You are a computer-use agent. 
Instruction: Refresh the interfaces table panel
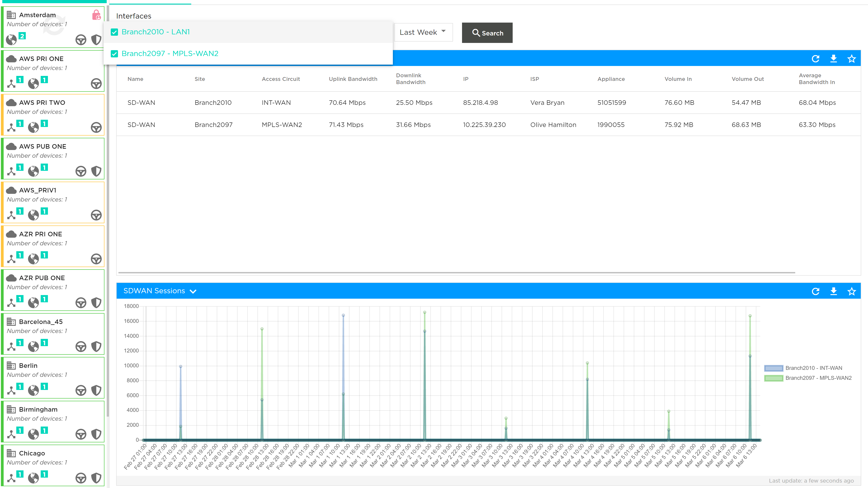[815, 59]
